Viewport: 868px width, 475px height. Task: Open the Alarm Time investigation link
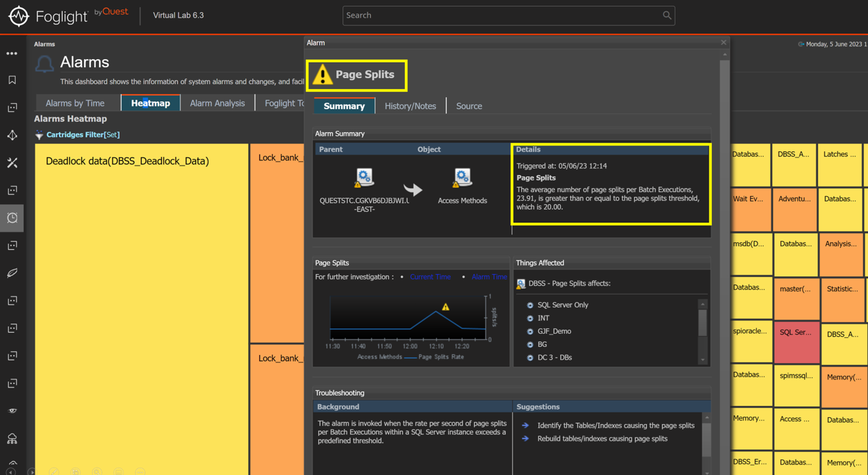(489, 277)
